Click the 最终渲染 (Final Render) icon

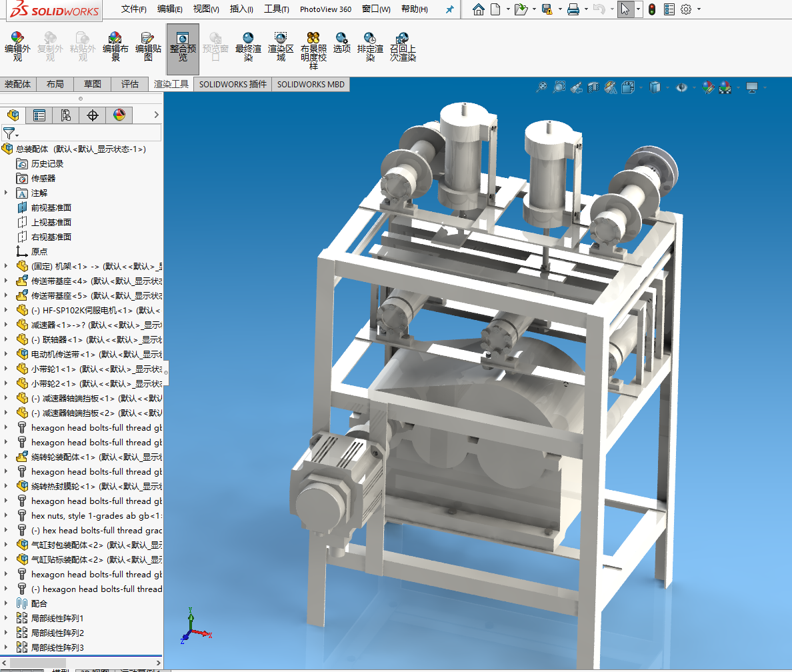pos(248,47)
